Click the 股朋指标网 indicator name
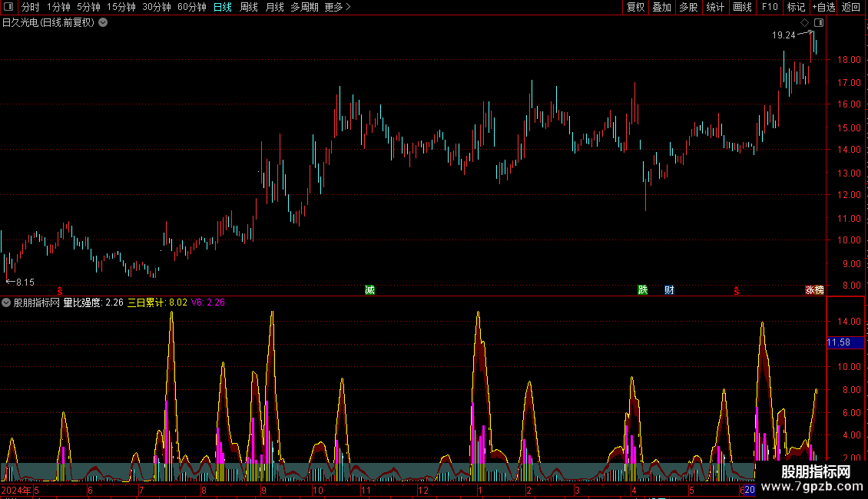The image size is (868, 499). point(37,302)
